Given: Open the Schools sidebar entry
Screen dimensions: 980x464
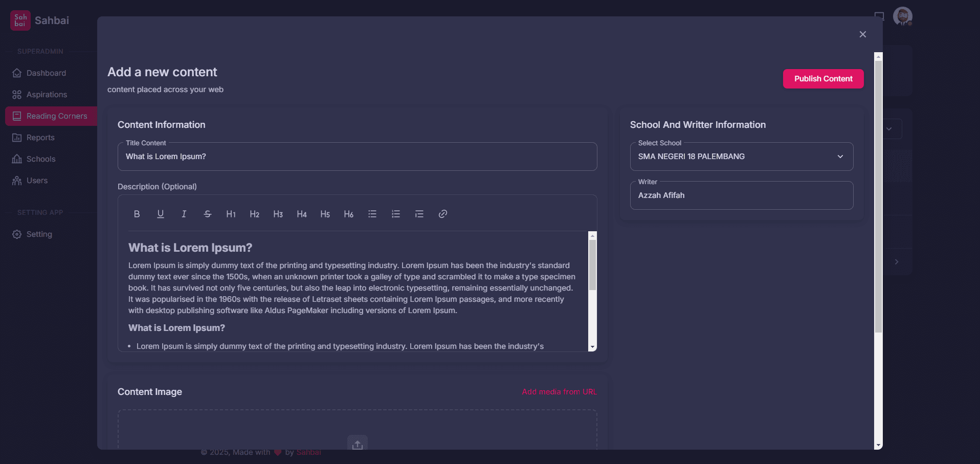Looking at the screenshot, I should point(41,159).
